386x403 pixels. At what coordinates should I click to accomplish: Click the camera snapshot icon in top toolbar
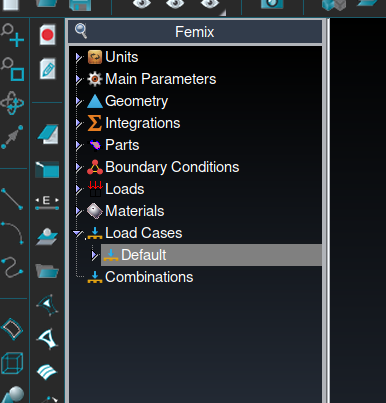click(272, 4)
